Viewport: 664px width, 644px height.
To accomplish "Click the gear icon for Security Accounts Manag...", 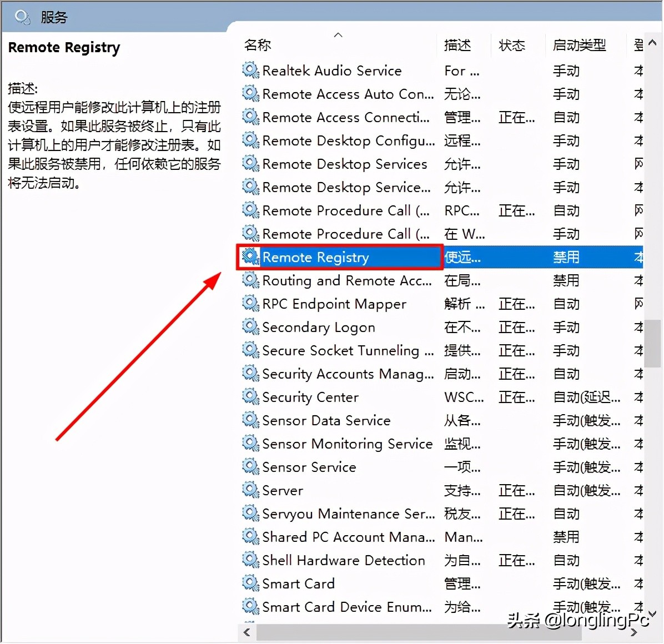I will tap(250, 374).
